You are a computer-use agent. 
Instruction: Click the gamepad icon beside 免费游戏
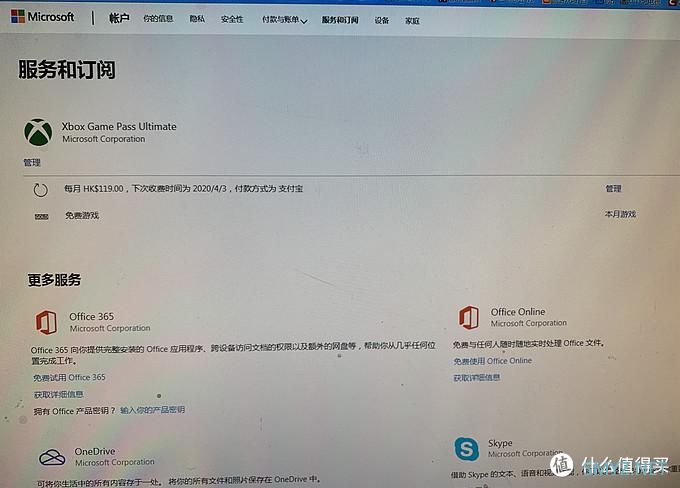42,216
